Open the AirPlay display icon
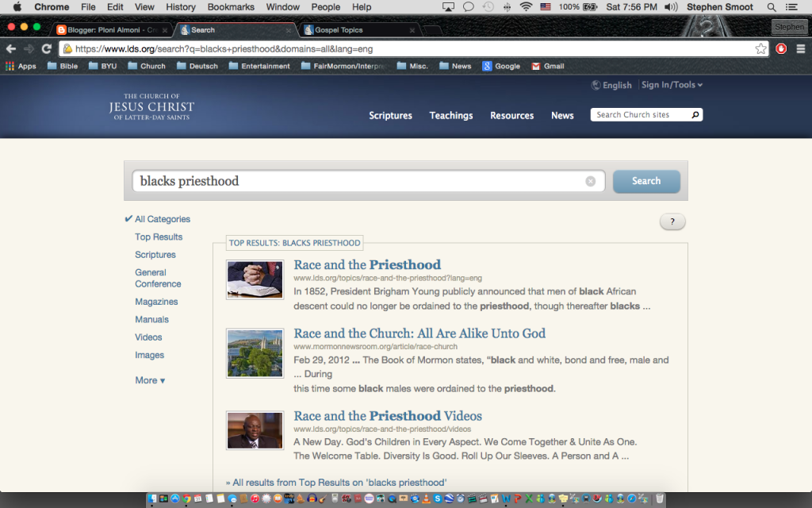This screenshot has width=812, height=508. point(448,7)
